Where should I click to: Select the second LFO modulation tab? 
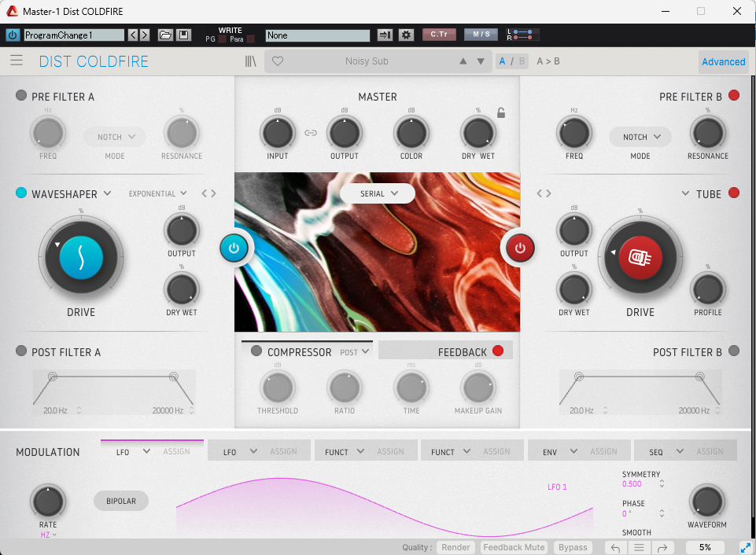point(260,451)
